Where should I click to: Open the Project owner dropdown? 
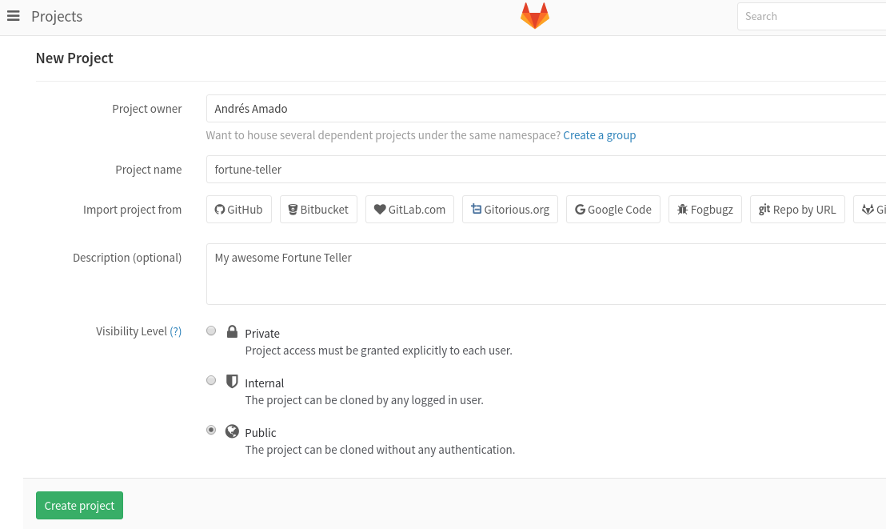pyautogui.click(x=546, y=109)
